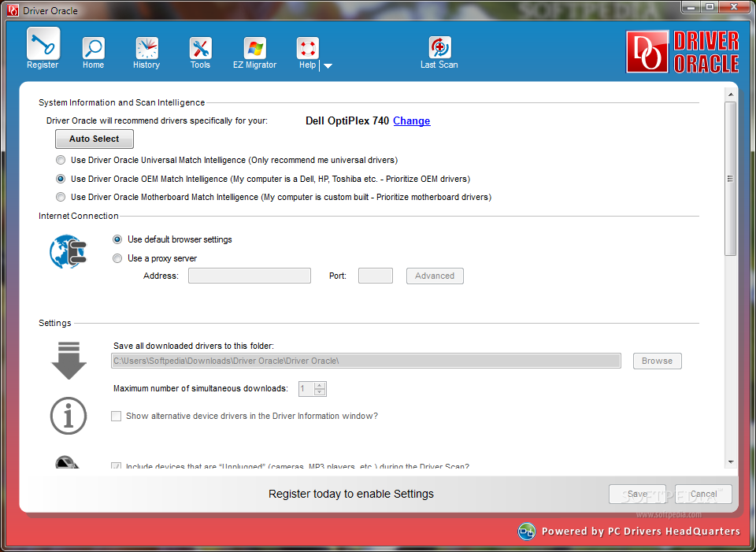Decrease simultaneous downloads with down arrow

[320, 392]
